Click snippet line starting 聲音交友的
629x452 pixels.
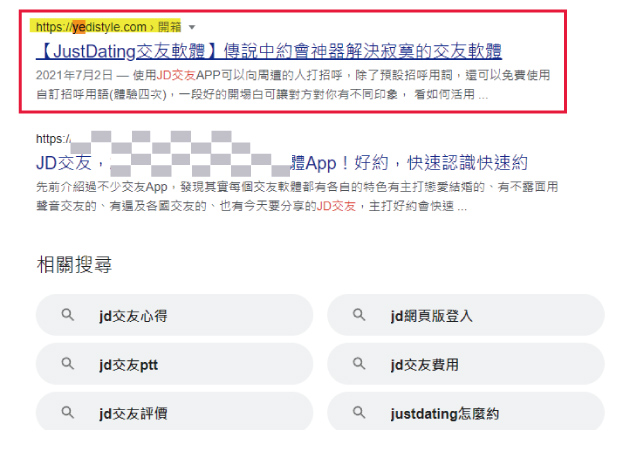[252, 206]
